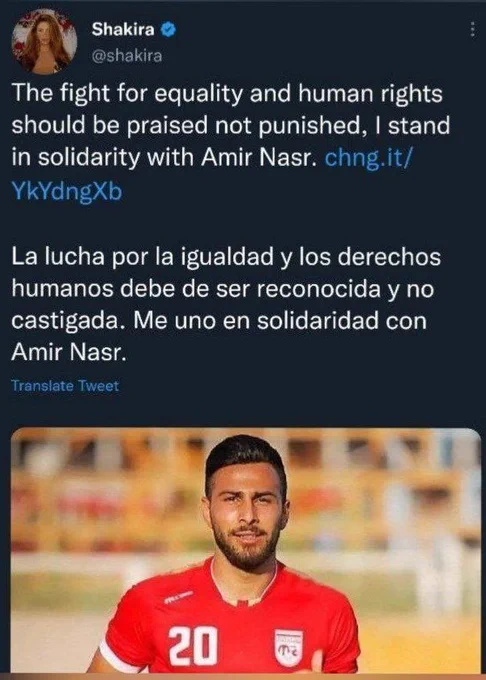The image size is (486, 680).
Task: Follow the chng.it/ petition link
Action: (366, 158)
